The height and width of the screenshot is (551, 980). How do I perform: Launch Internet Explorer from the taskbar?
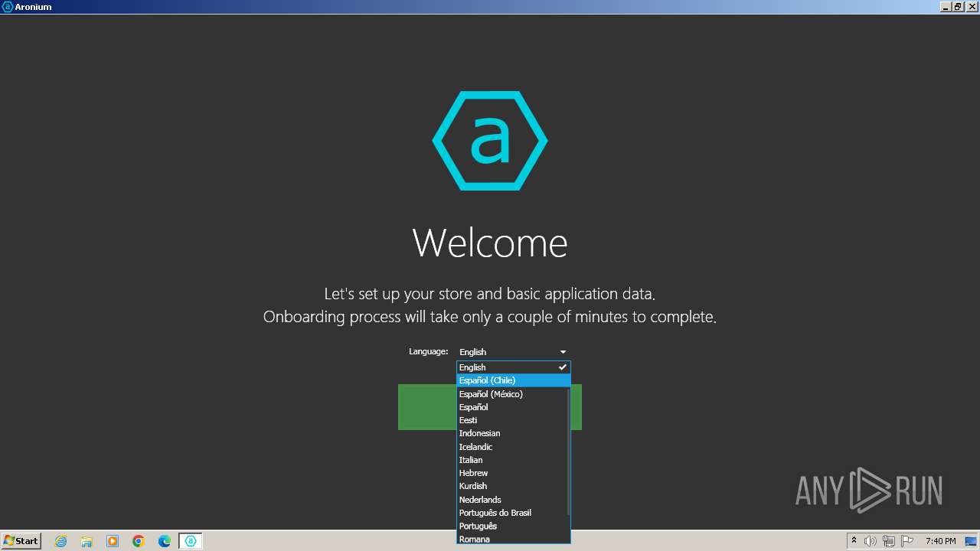point(61,541)
